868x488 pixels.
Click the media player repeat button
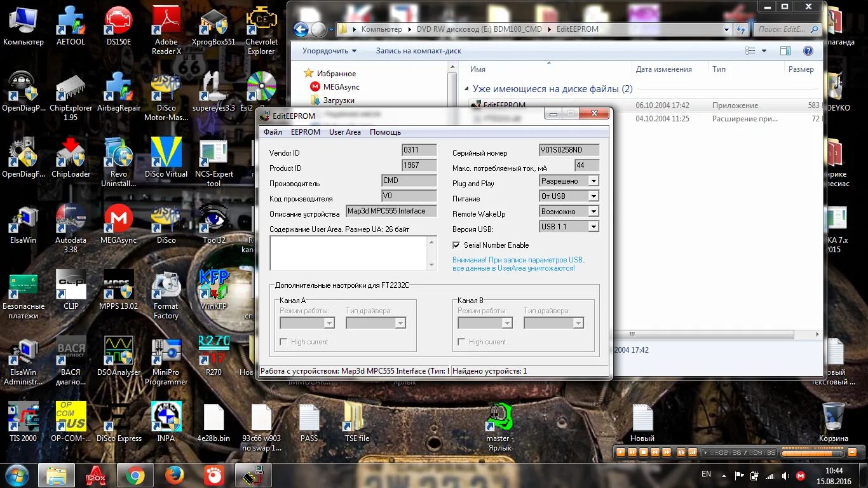point(681,452)
